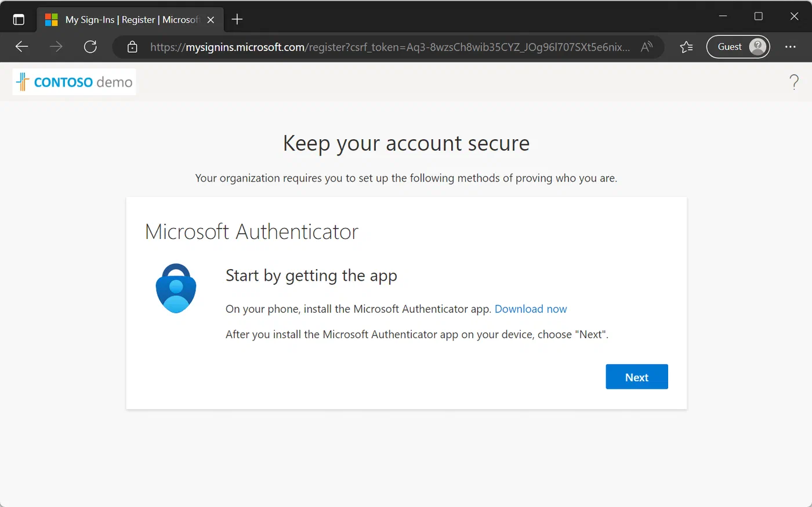Reload the page with refresh icon
The height and width of the screenshot is (507, 812).
(x=90, y=47)
